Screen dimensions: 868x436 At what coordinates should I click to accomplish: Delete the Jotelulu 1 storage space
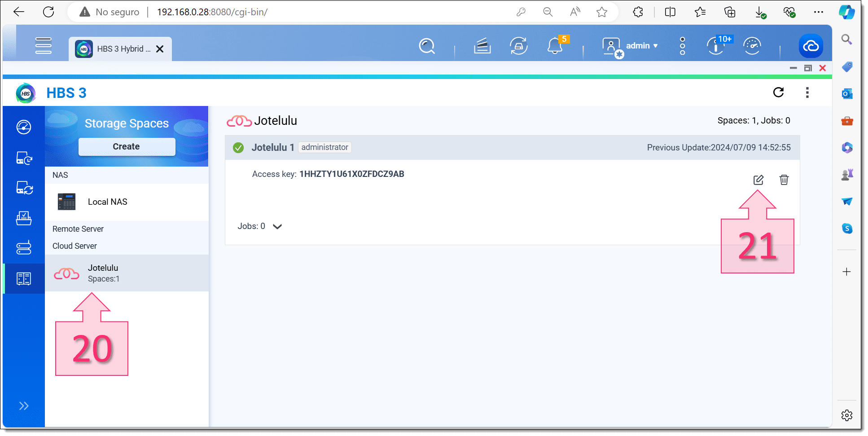(x=784, y=180)
